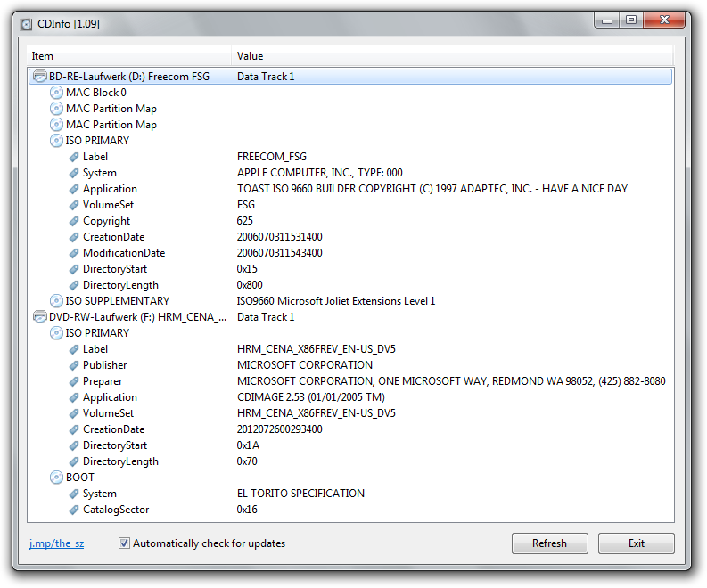Click the tag icon beside Preparer
707x588 pixels.
(73, 381)
